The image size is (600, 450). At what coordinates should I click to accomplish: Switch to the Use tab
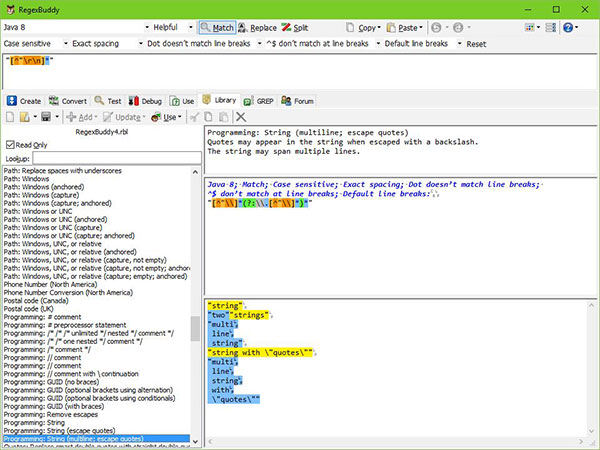(182, 101)
